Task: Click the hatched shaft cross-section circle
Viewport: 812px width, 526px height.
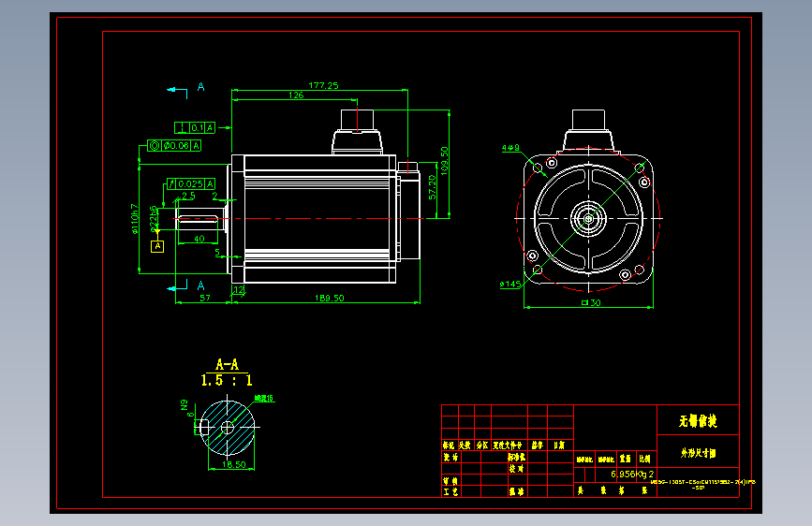Action: pos(227,428)
